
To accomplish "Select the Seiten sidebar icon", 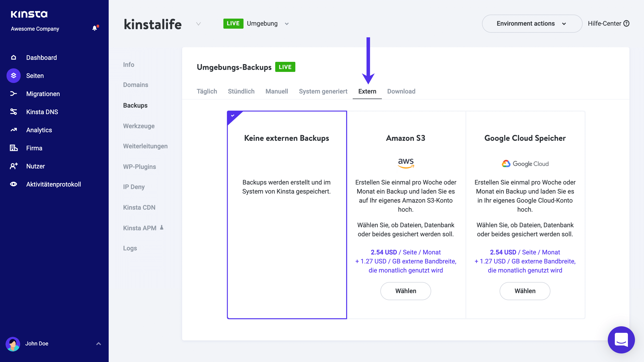I will point(13,75).
